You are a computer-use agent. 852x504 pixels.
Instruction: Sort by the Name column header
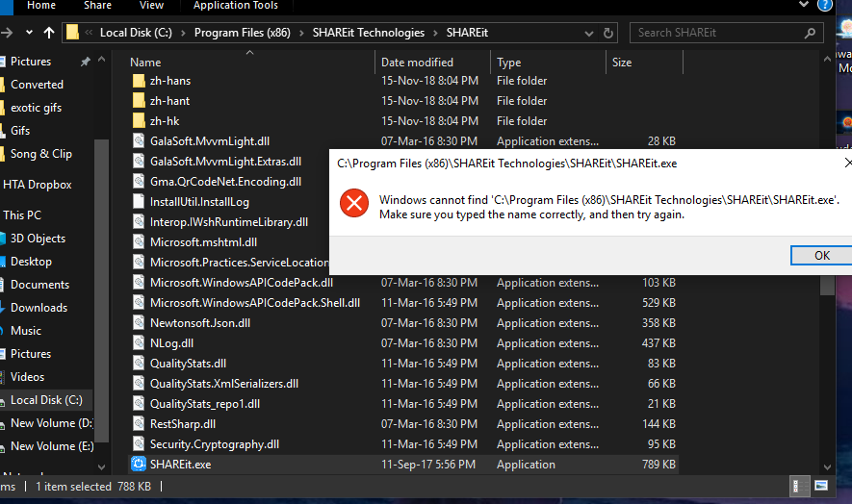(x=145, y=63)
